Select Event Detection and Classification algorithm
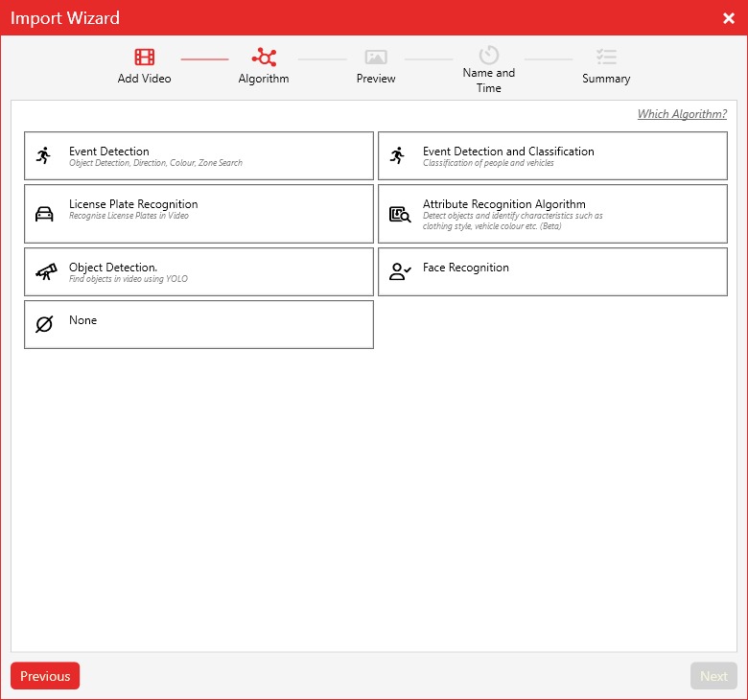 (x=552, y=156)
